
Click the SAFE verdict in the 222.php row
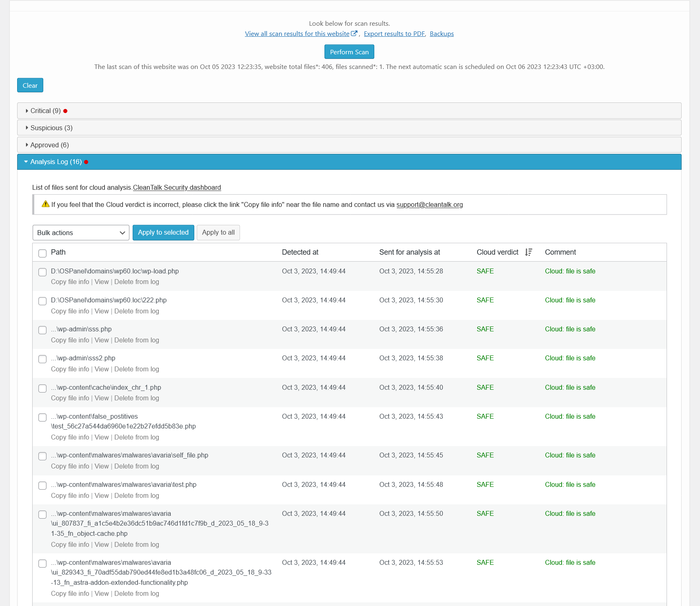tap(485, 300)
